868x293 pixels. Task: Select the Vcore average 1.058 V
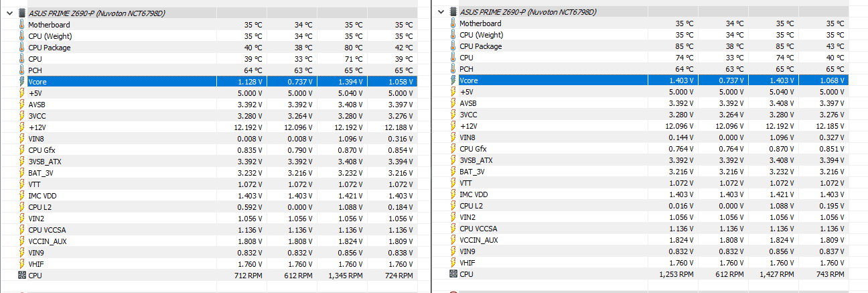tap(401, 81)
